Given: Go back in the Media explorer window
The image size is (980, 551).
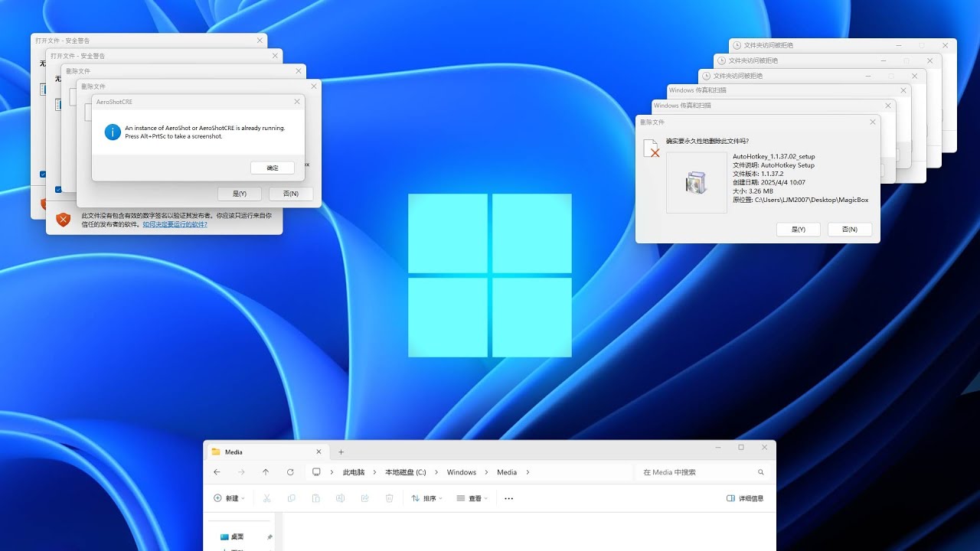Looking at the screenshot, I should (x=217, y=472).
